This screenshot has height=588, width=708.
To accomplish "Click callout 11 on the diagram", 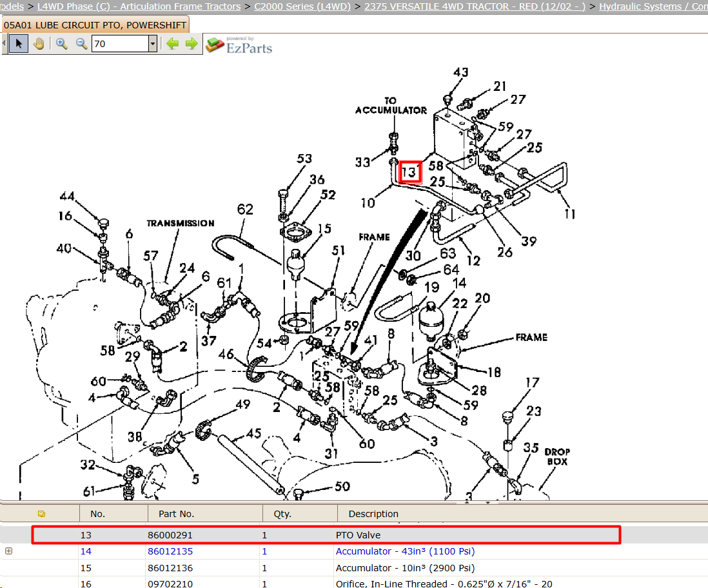I will (570, 214).
